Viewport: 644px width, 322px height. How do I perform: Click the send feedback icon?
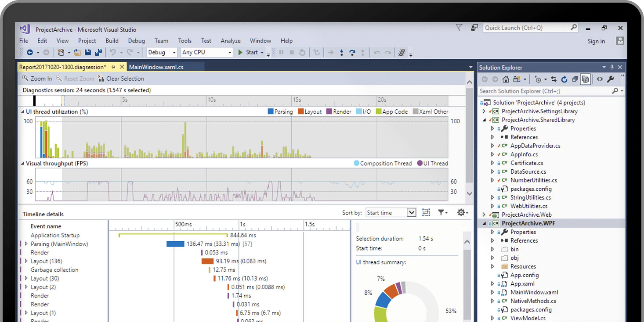tap(474, 28)
